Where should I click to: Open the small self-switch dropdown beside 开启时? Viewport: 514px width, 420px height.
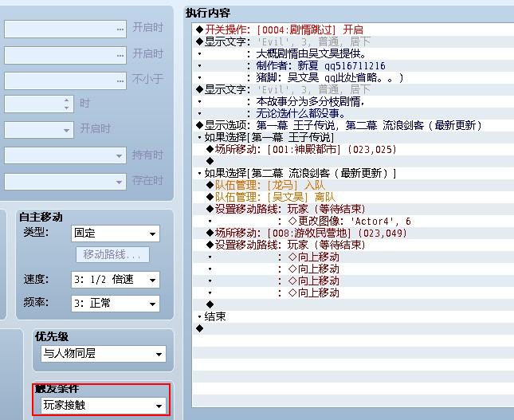click(39, 130)
